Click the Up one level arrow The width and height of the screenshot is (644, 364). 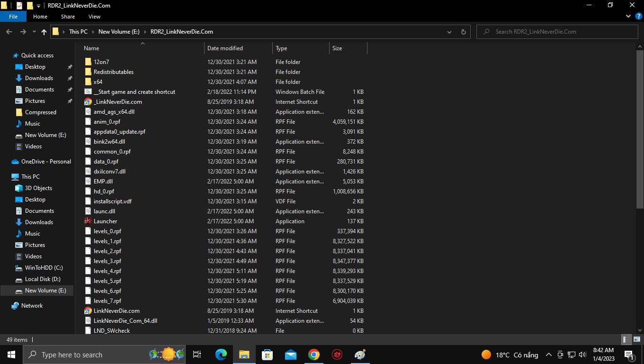[44, 32]
